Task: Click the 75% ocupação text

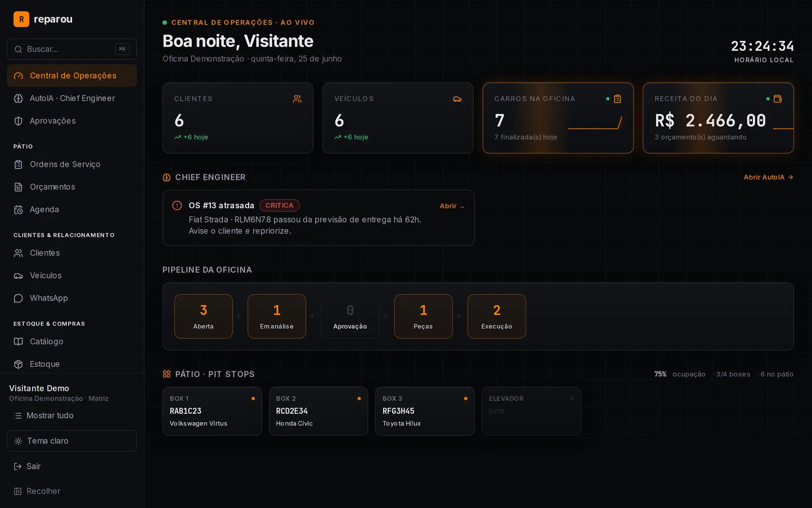Action: coord(680,374)
